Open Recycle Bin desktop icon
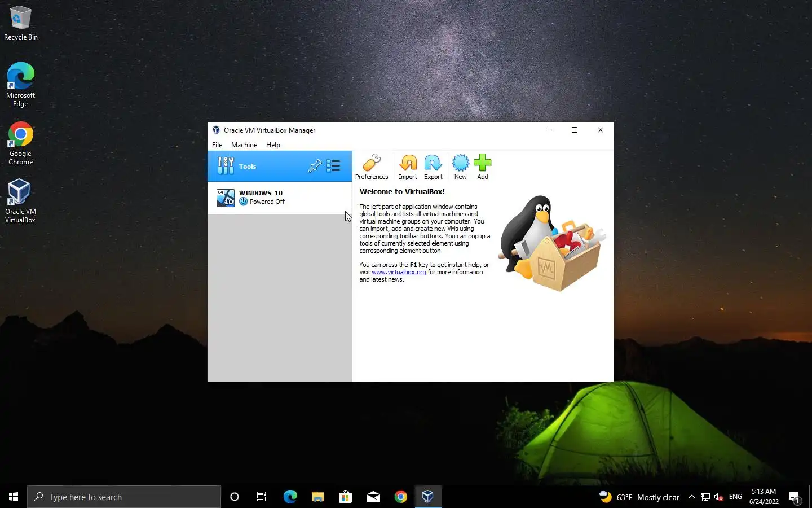 pos(21,24)
